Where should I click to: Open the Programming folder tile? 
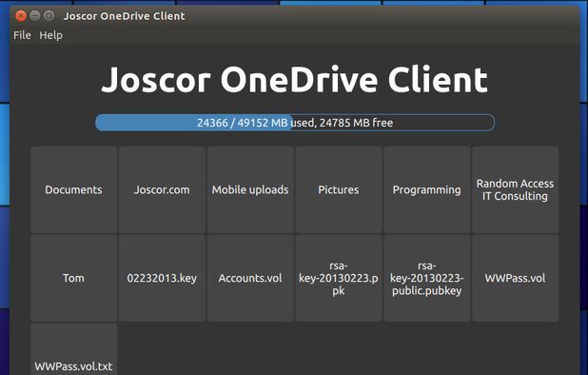pos(427,189)
